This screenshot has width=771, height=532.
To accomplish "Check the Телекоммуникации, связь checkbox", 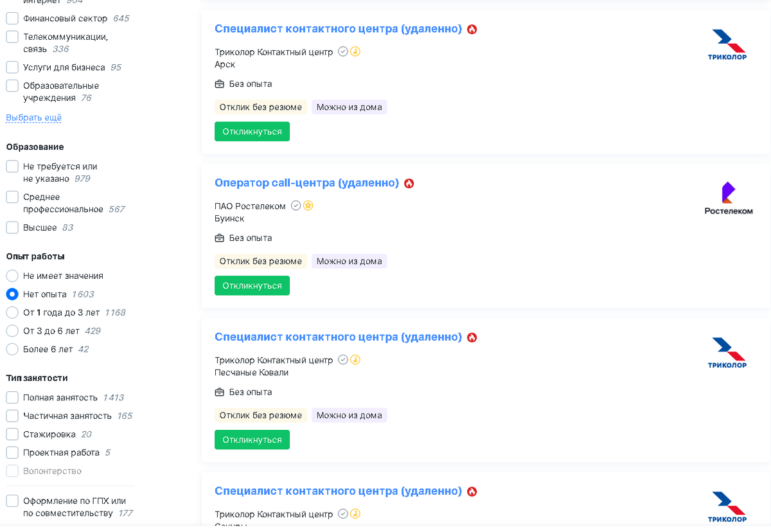I will (x=12, y=37).
